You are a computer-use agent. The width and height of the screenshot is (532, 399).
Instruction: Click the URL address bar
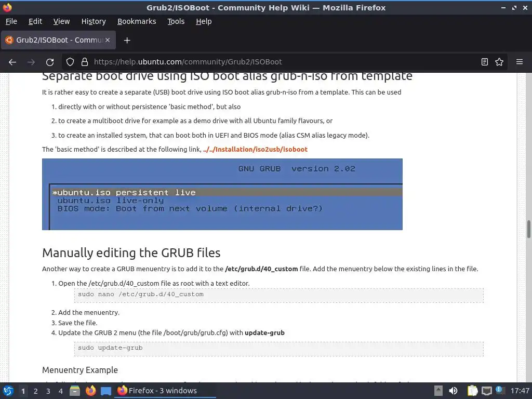285,62
